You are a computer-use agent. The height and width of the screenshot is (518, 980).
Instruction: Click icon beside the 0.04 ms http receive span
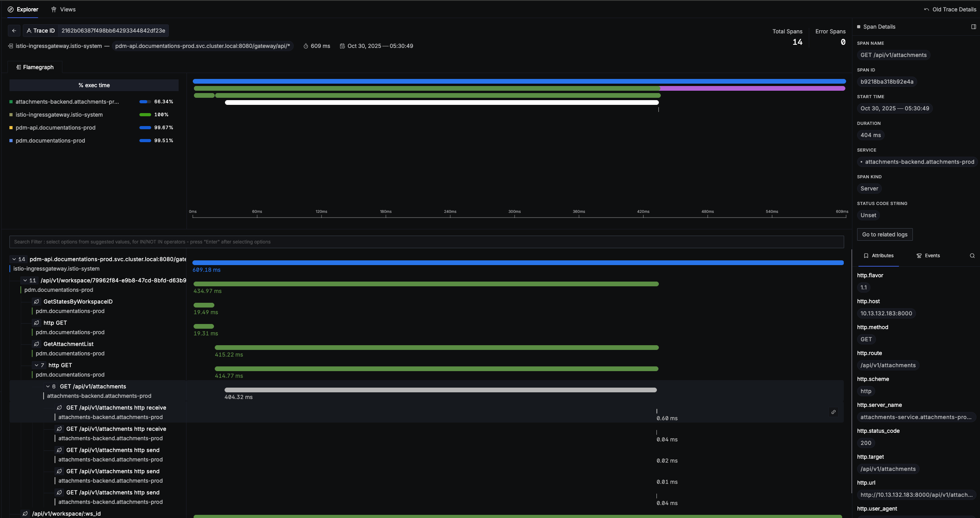click(x=59, y=429)
